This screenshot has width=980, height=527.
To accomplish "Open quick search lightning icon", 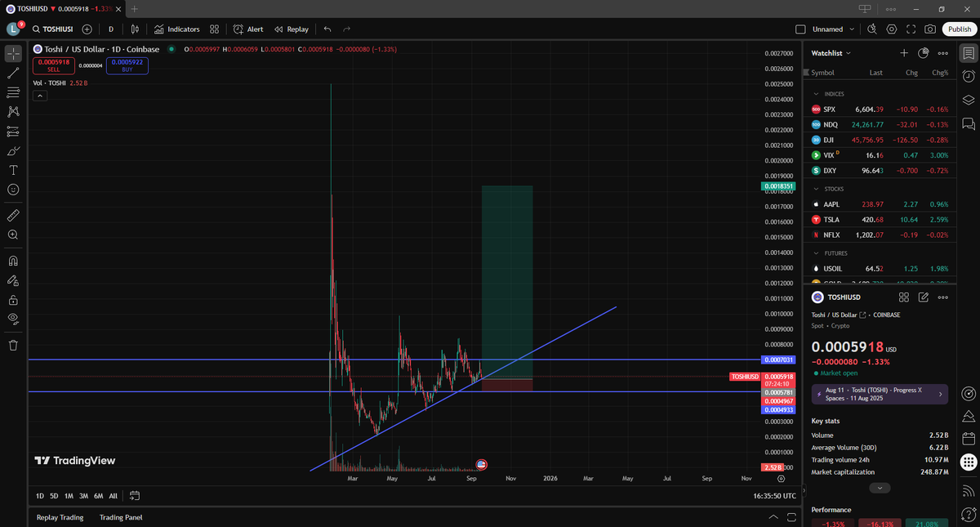I will (x=871, y=29).
